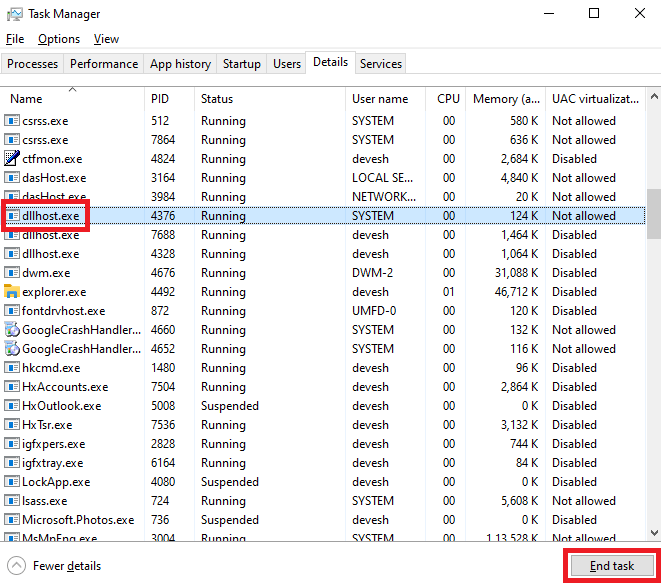Open the View menu
Viewport: 661px width, 588px height.
106,39
